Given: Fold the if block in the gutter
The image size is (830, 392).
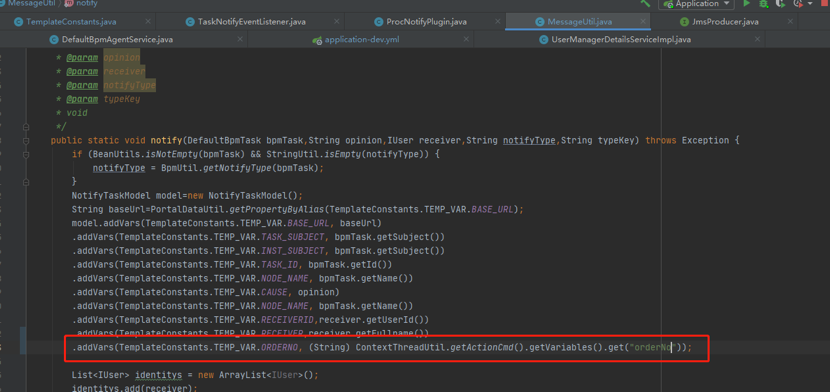Looking at the screenshot, I should pos(26,154).
